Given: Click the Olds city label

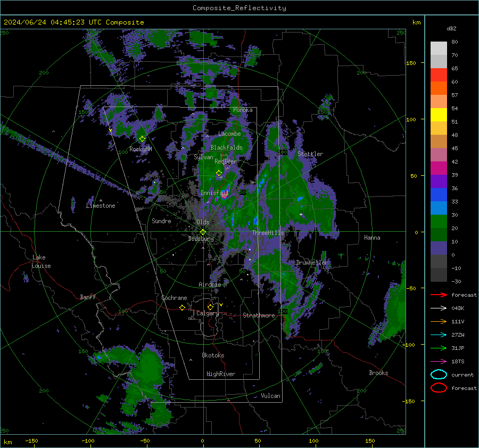Looking at the screenshot, I should [x=203, y=222].
